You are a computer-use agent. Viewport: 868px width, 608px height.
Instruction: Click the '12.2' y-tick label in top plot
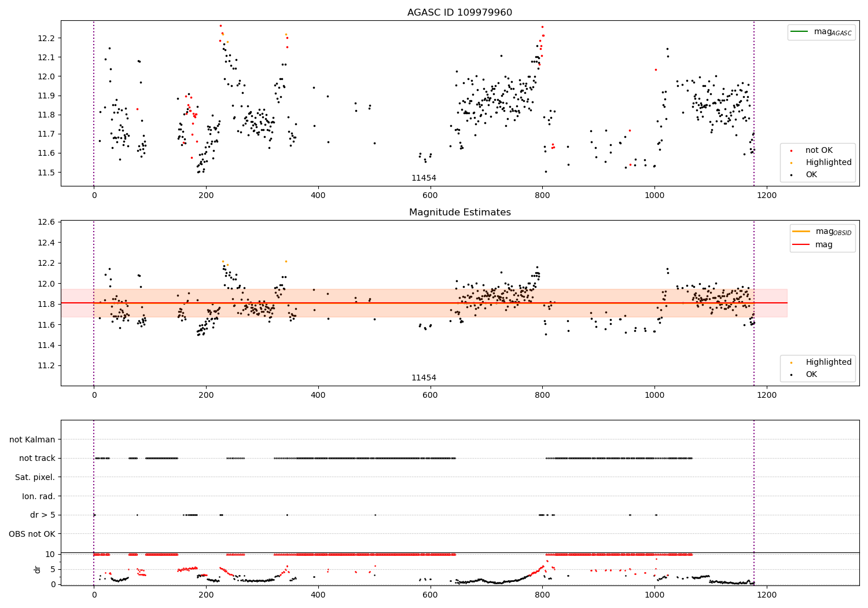click(x=47, y=38)
